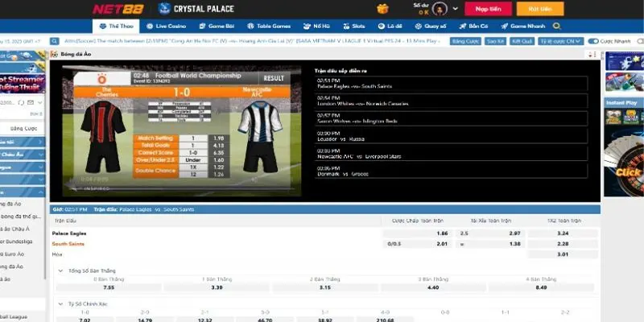Expand the account dropdown arrow beside avatar

pyautogui.click(x=455, y=9)
